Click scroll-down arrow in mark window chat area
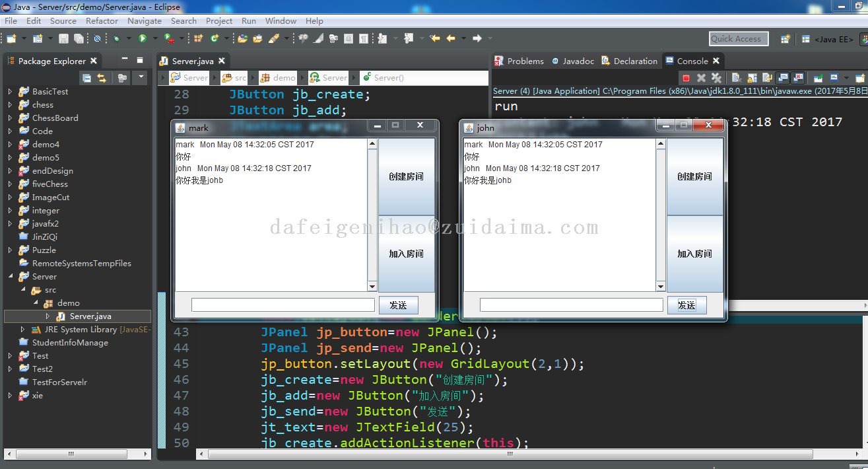 point(372,287)
